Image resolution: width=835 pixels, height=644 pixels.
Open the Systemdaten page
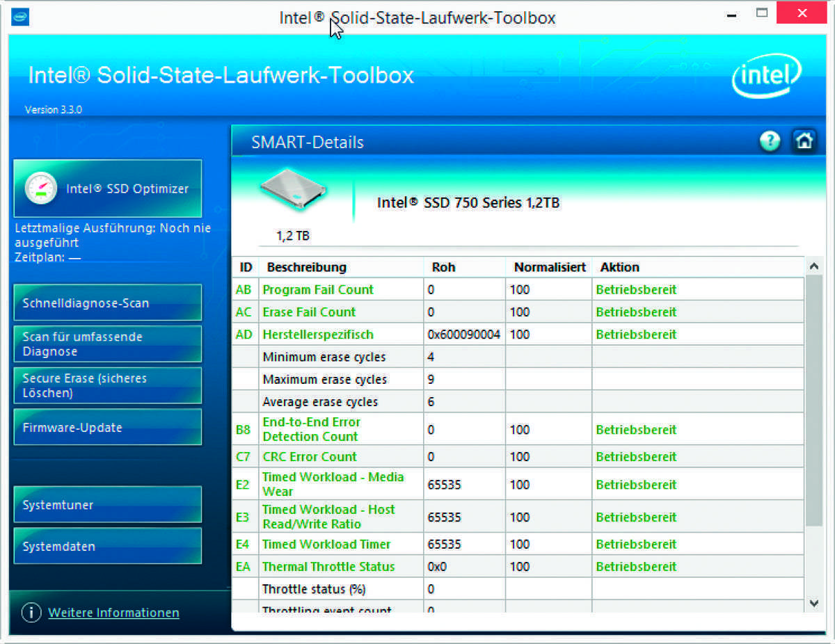pyautogui.click(x=107, y=546)
